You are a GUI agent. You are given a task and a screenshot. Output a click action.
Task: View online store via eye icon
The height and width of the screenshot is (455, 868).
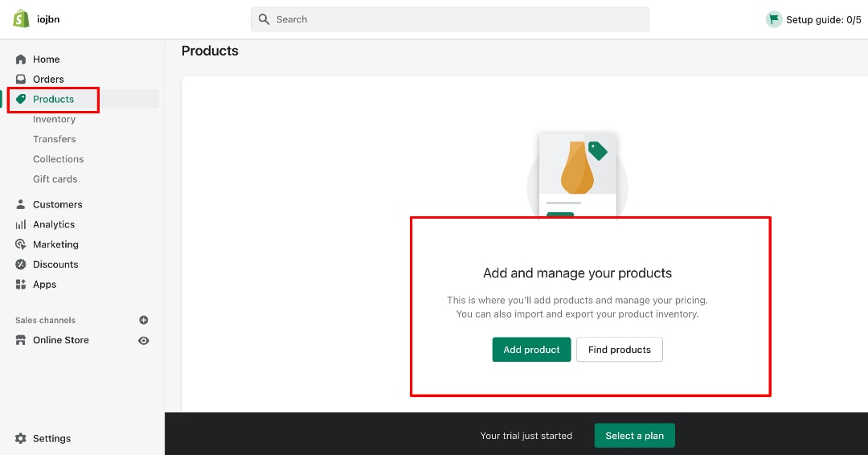coord(143,340)
